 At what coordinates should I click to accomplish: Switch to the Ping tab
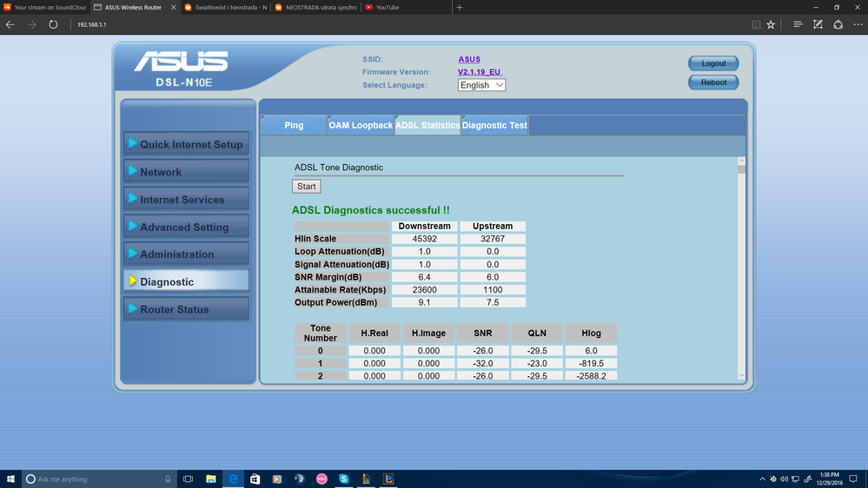(294, 125)
